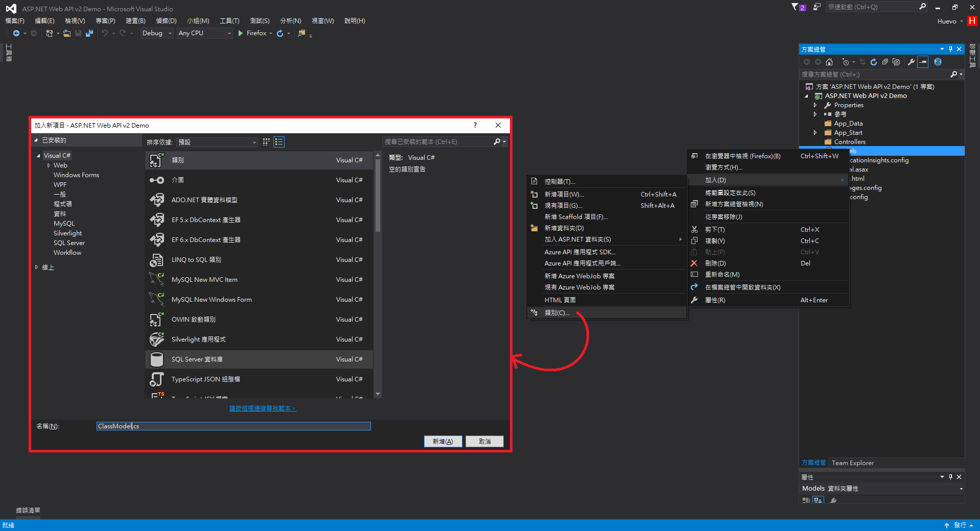Toggle auto-hide pin on Properties panel
980x531 pixels.
point(950,477)
